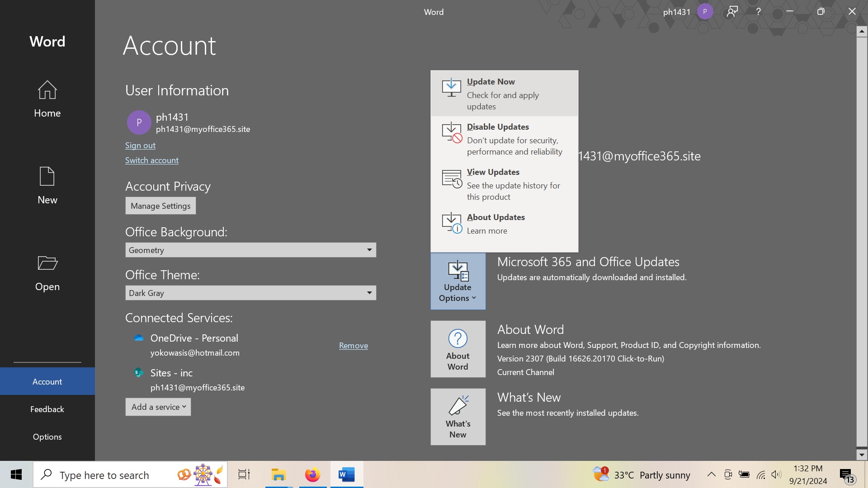Open What's New button
The width and height of the screenshot is (868, 488).
[x=458, y=417]
